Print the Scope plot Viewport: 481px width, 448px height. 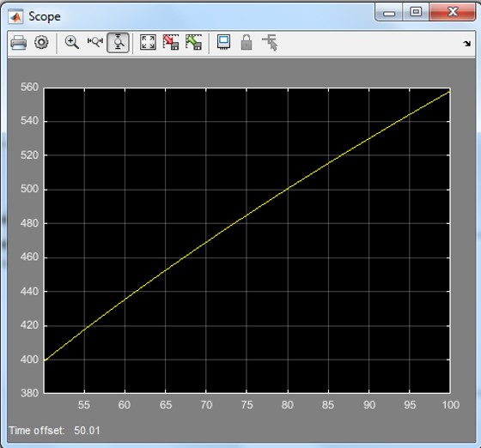[x=18, y=42]
